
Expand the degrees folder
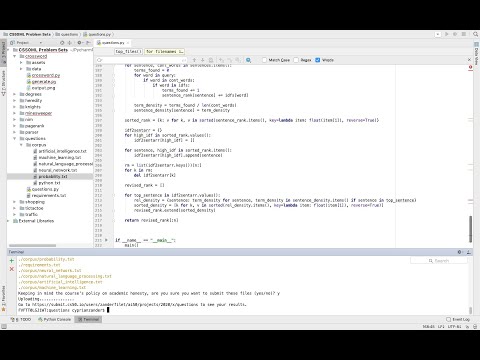point(15,94)
